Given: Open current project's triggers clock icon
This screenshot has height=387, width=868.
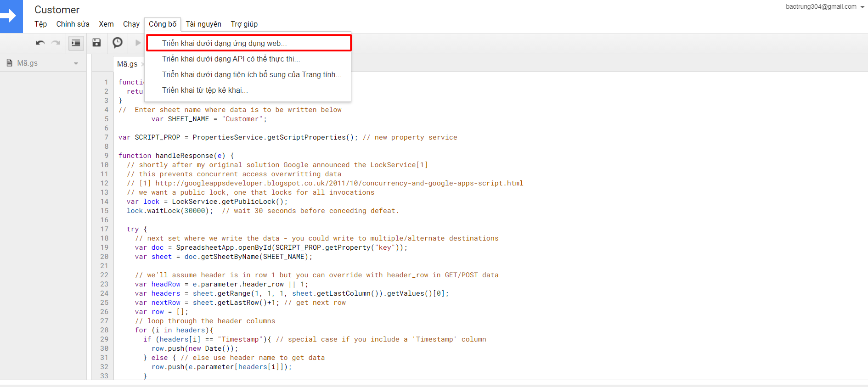Looking at the screenshot, I should click(118, 43).
